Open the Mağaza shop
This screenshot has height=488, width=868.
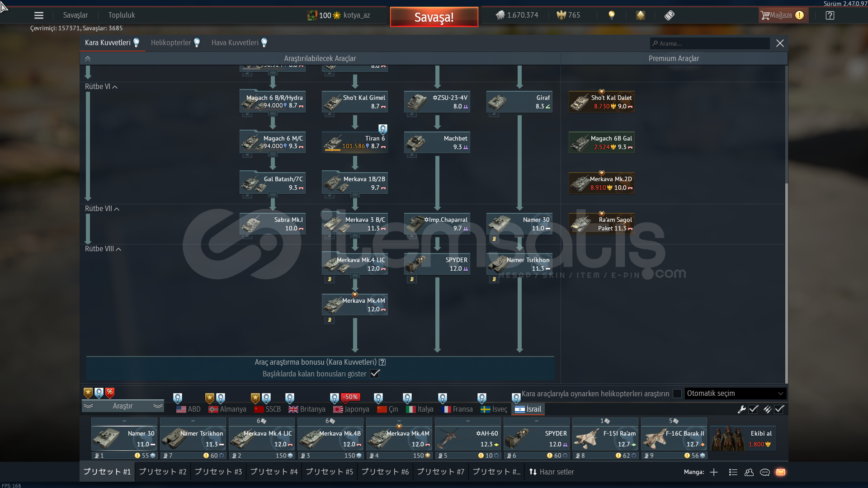tap(783, 15)
